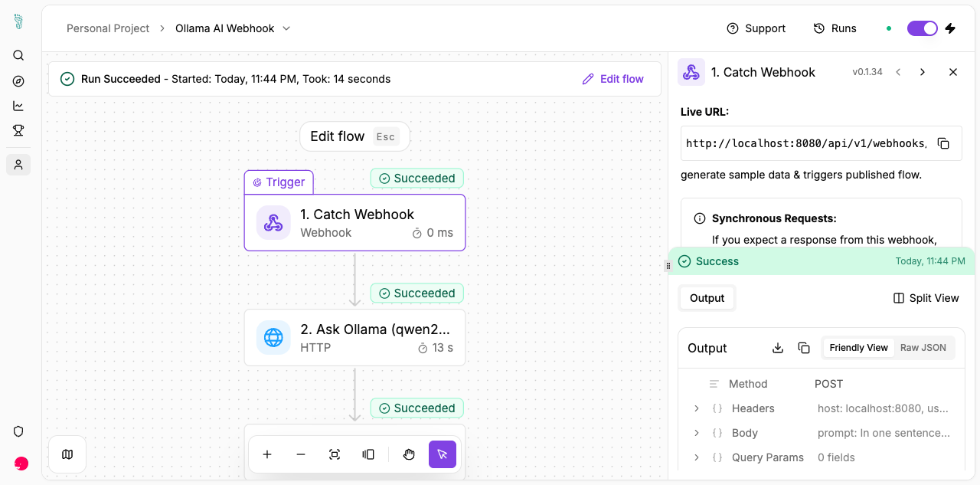Go to previous step with left chevron
The width and height of the screenshot is (980, 485).
pos(898,72)
